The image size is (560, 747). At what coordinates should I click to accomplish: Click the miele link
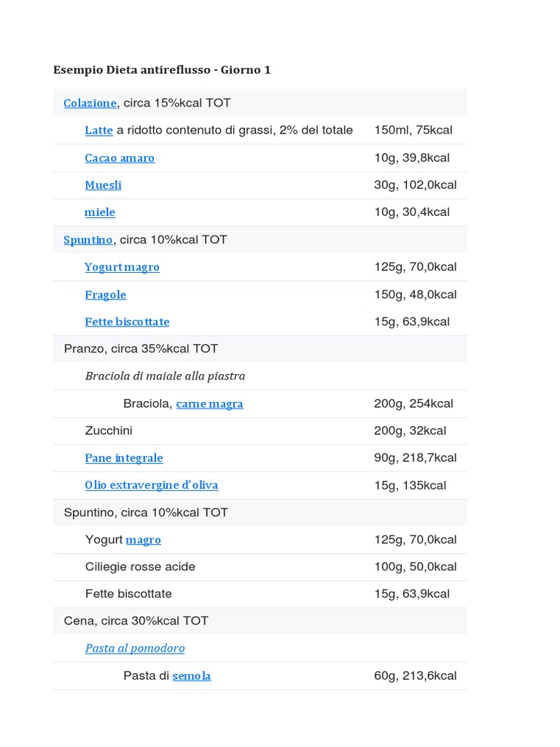pos(100,212)
